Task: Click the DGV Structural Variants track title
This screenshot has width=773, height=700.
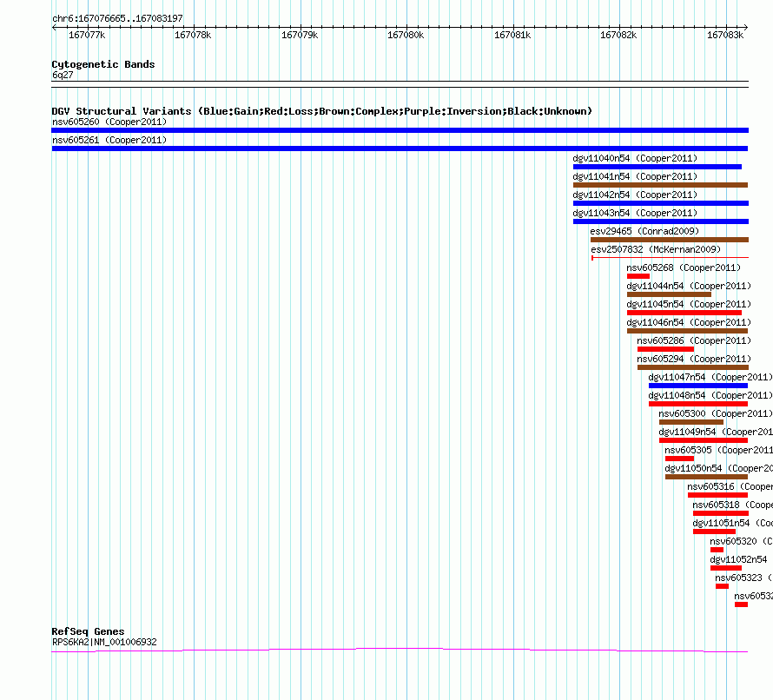Action: [x=321, y=111]
